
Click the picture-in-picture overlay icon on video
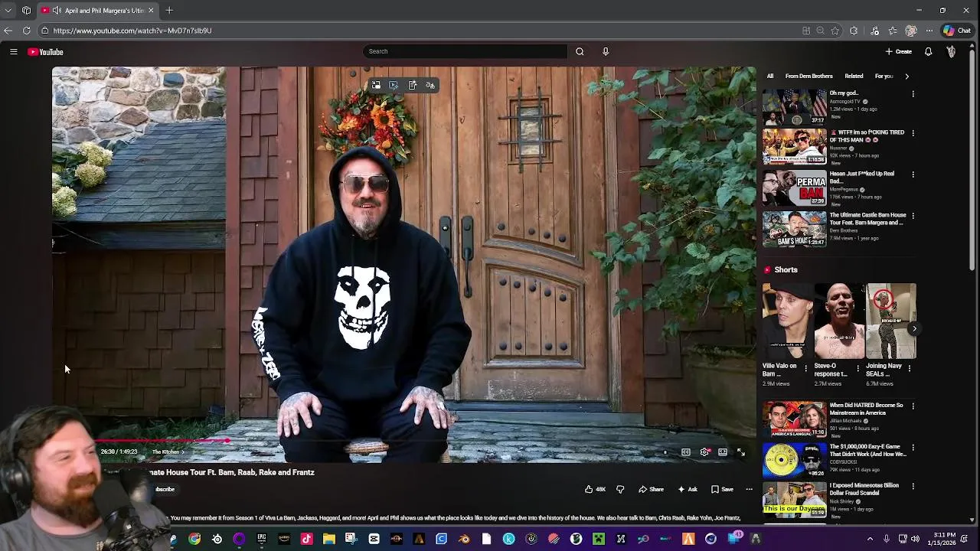pos(376,85)
